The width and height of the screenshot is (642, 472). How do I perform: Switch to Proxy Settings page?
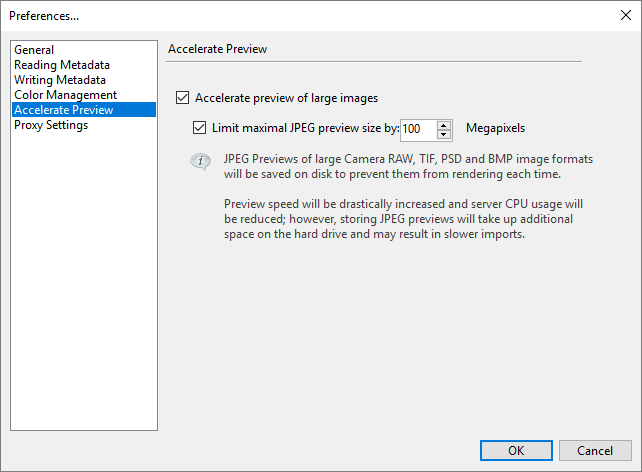(x=51, y=125)
